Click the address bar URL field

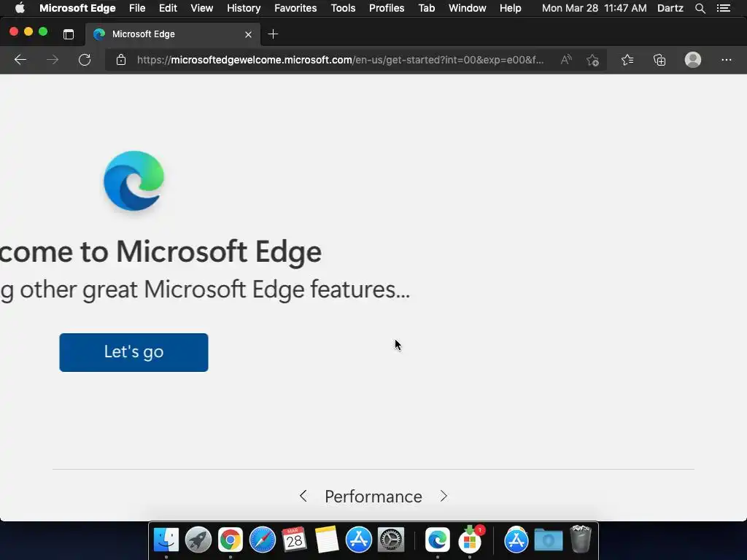pos(340,60)
